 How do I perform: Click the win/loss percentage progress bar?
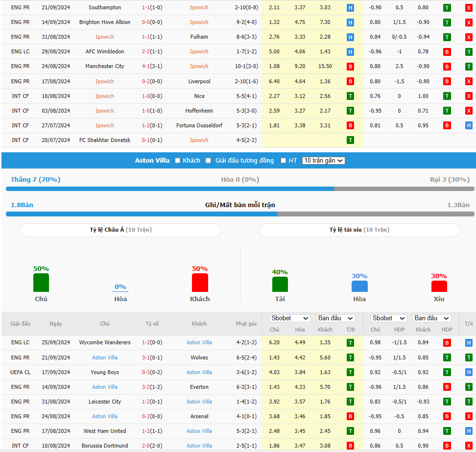click(x=240, y=189)
